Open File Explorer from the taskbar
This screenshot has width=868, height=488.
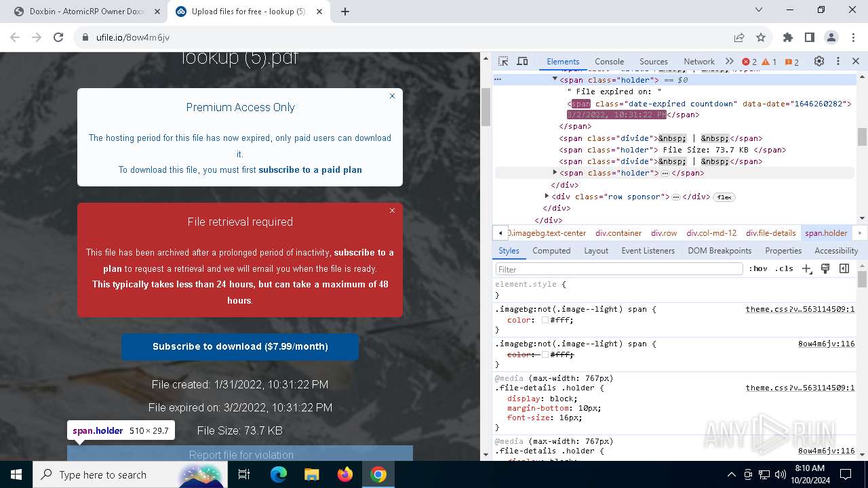coord(312,474)
